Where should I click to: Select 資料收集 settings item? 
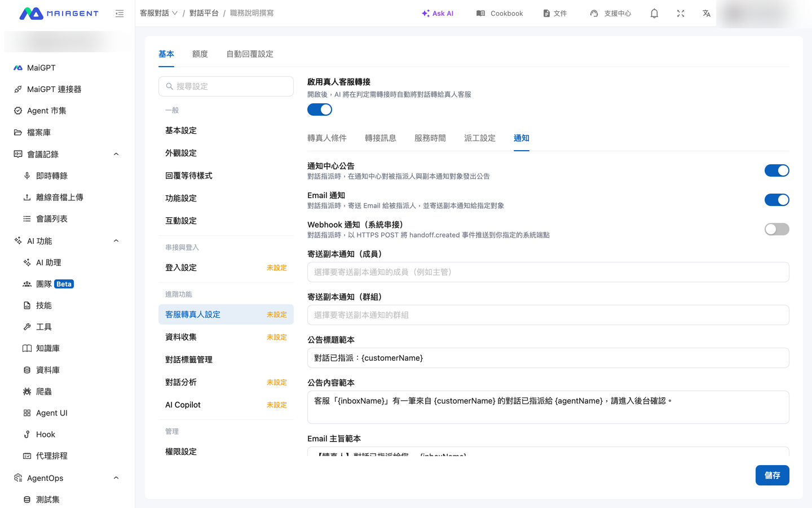[226, 337]
